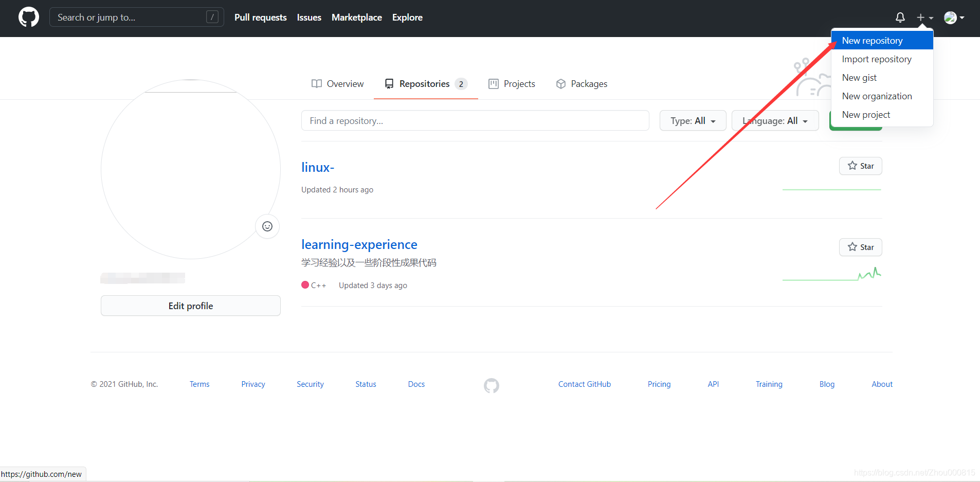Toggle the plus create-new menu
Viewport: 980px width, 482px height.
coord(924,17)
